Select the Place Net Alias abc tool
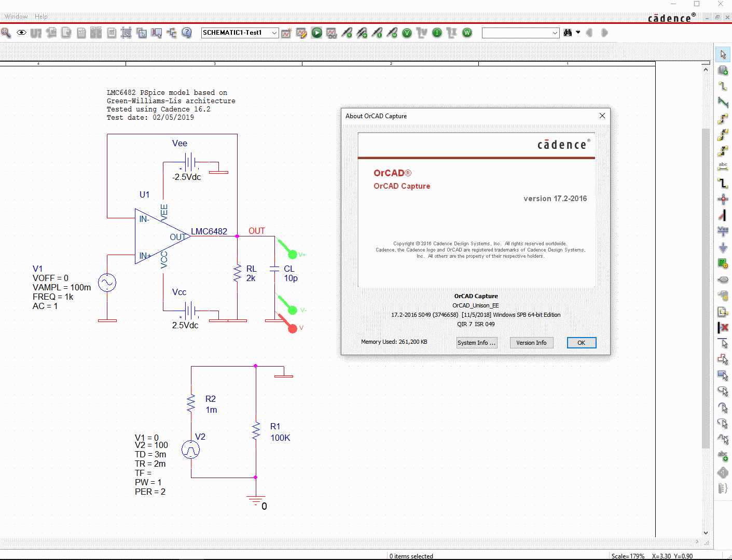 (723, 166)
